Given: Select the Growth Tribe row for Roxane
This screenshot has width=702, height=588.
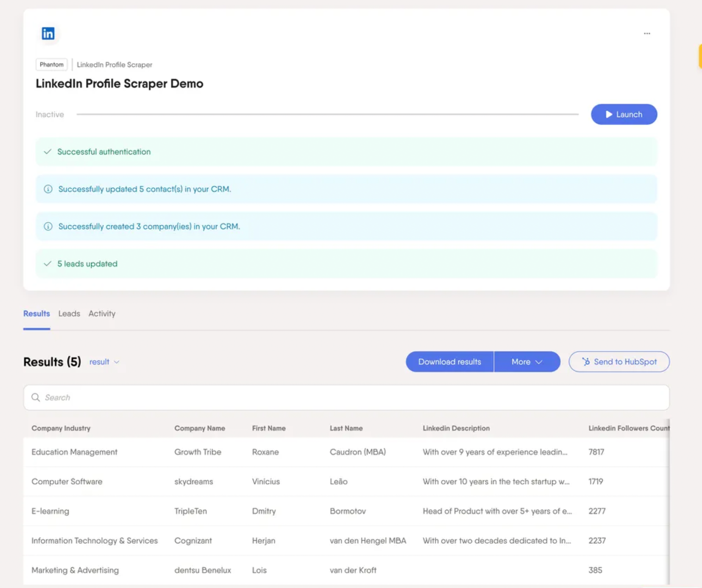Looking at the screenshot, I should [x=197, y=452].
